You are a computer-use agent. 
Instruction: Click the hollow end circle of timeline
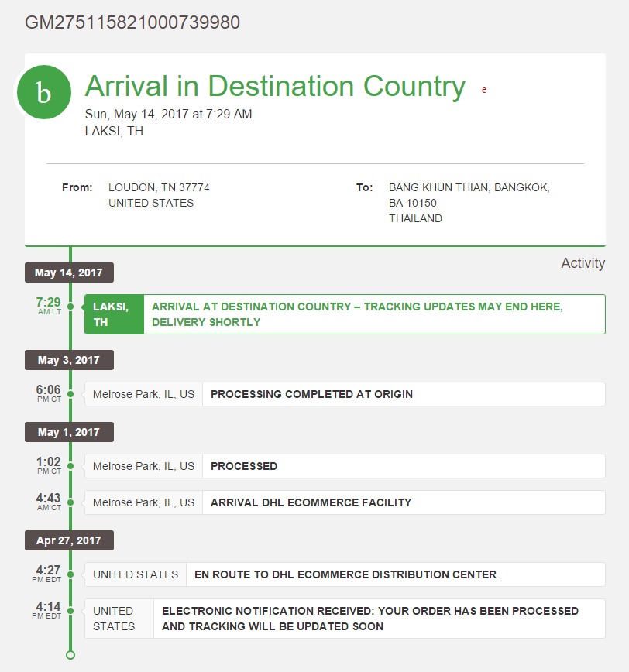tap(70, 655)
